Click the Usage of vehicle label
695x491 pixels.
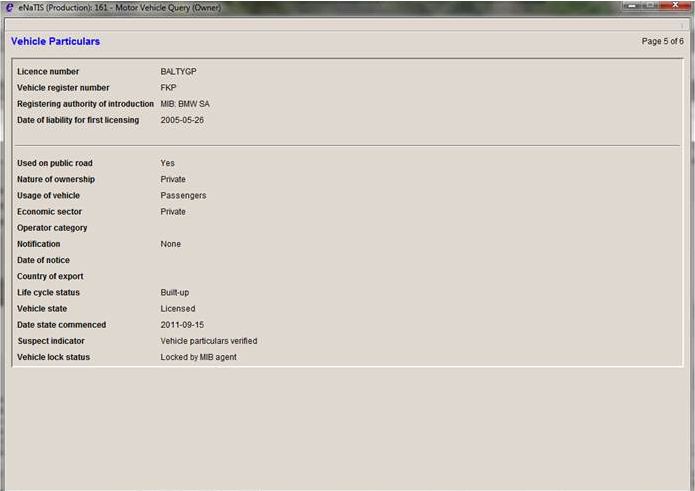pyautogui.click(x=48, y=195)
